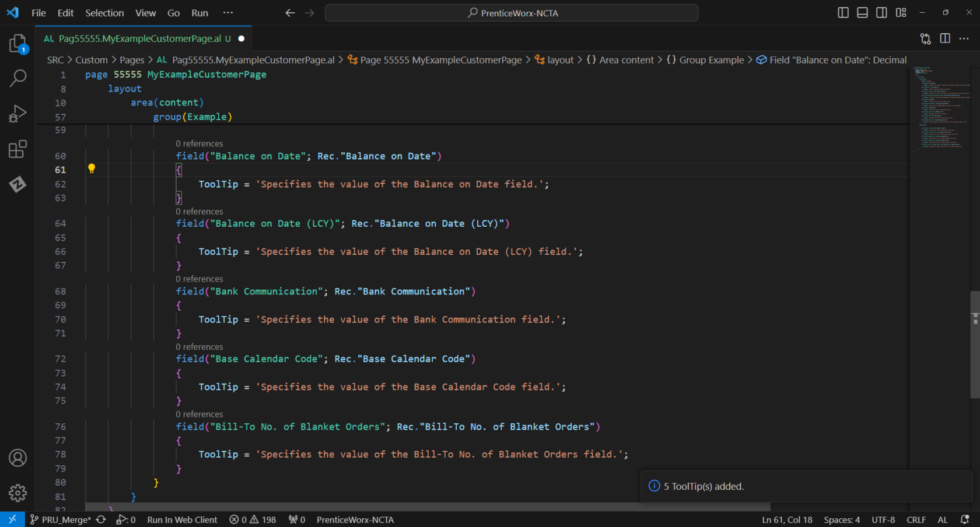Open editor more actions via ellipsis menu
Image resolution: width=980 pixels, height=527 pixels.
[965, 38]
